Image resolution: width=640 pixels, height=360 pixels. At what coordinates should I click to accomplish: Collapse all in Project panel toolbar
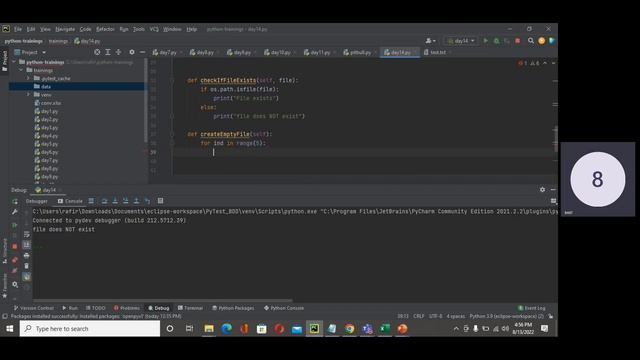[118, 52]
